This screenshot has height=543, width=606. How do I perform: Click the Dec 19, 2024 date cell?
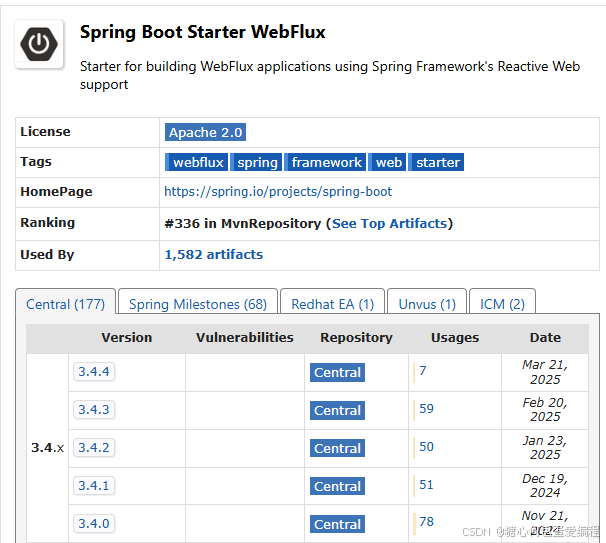[x=545, y=485]
